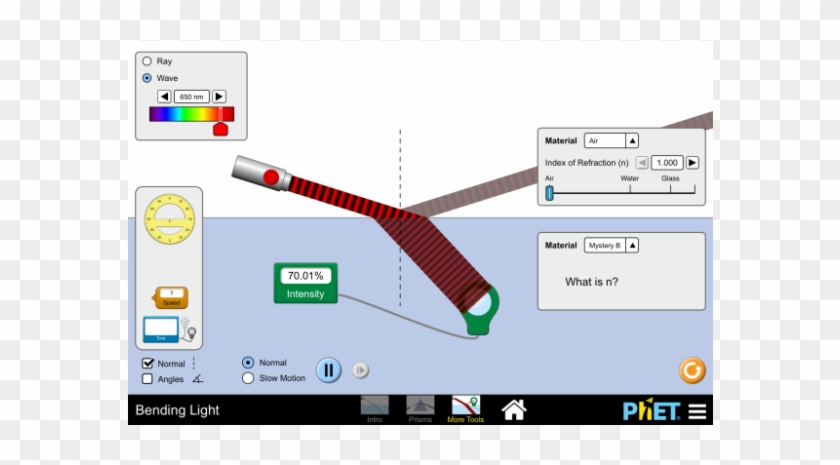The height and width of the screenshot is (465, 840).
Task: Open the Mystery B material dropdown
Action: pyautogui.click(x=611, y=245)
